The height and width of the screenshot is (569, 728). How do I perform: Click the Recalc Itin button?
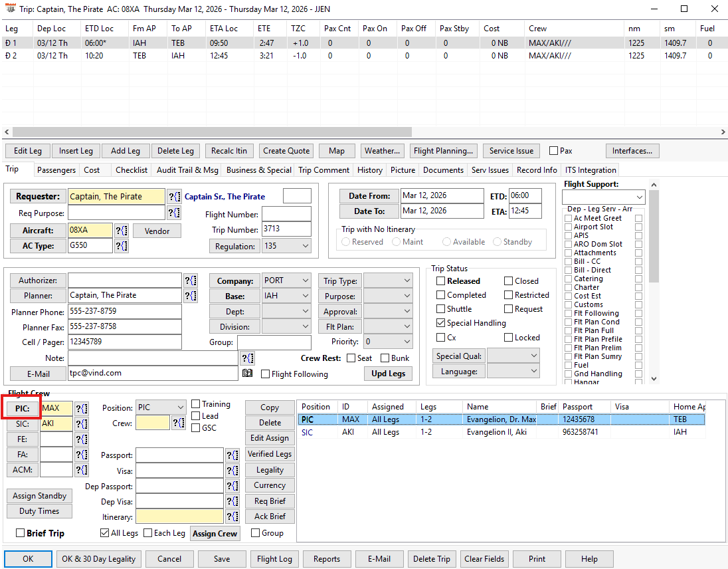[229, 151]
